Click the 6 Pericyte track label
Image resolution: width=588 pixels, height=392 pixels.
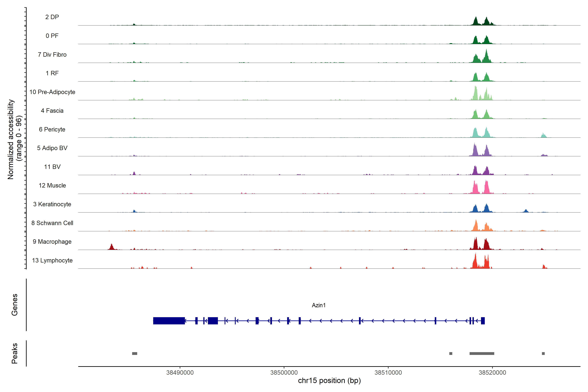[52, 130]
